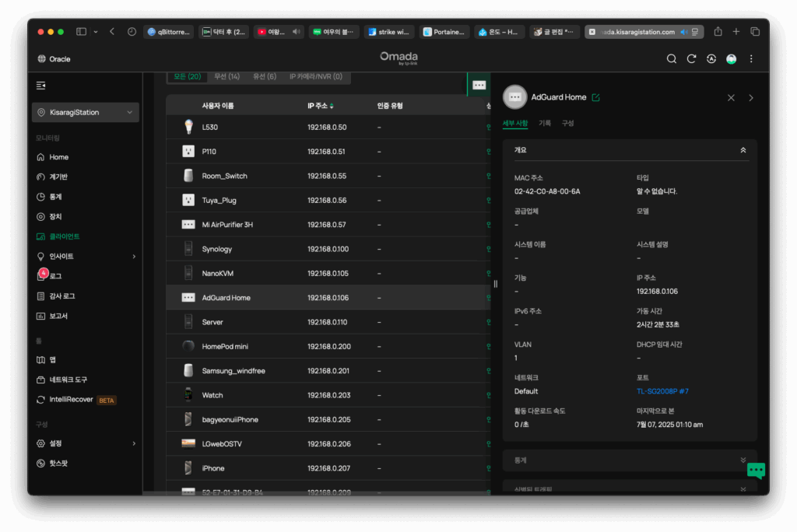This screenshot has height=532, width=797.
Task: Select the IP 카메라/NVR (0) tab
Action: (316, 77)
